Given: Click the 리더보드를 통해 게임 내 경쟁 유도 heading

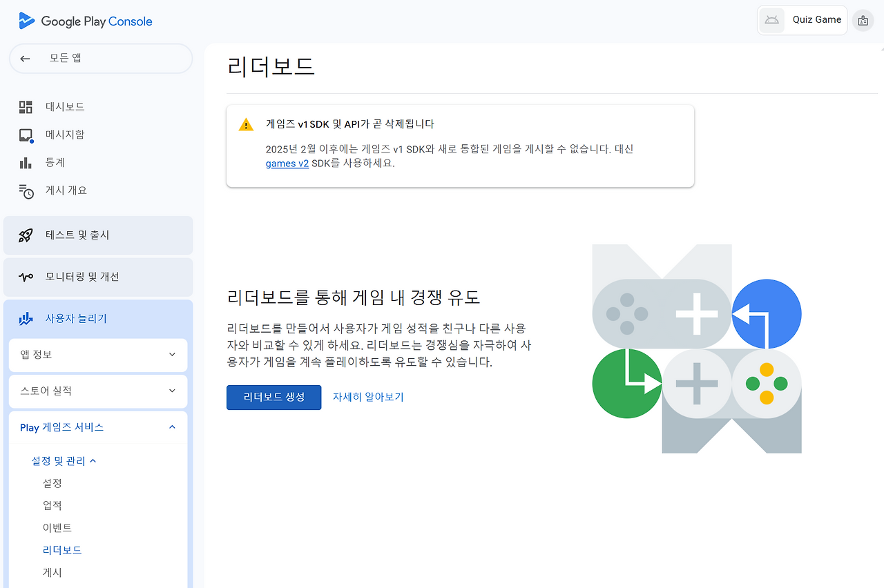Looking at the screenshot, I should pyautogui.click(x=354, y=298).
